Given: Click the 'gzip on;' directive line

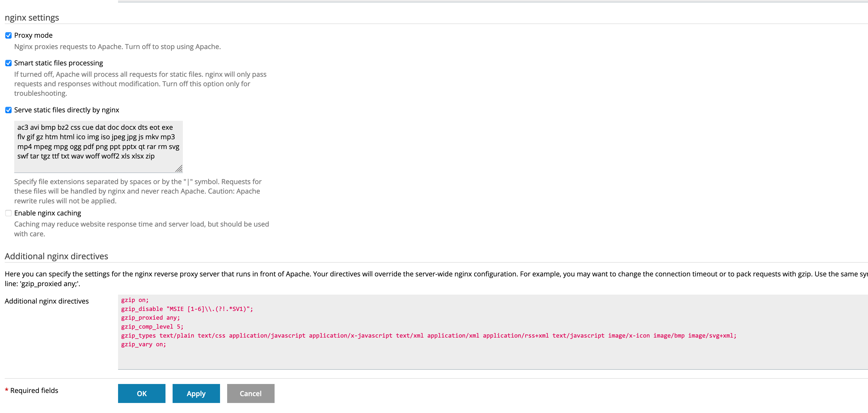Looking at the screenshot, I should 135,300.
